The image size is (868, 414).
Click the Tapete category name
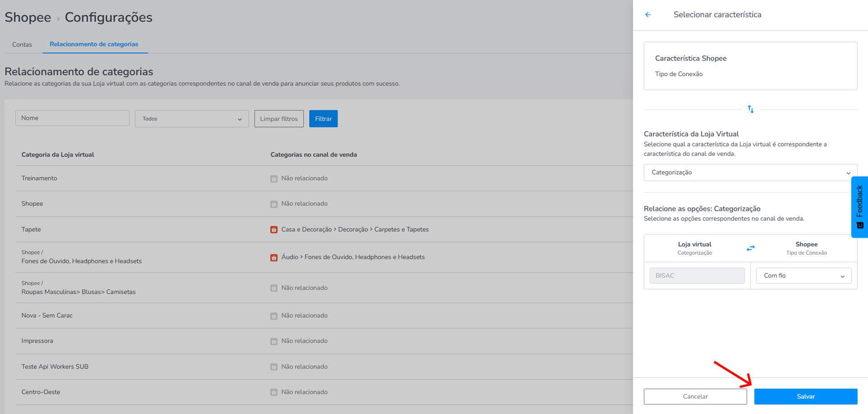tap(31, 229)
